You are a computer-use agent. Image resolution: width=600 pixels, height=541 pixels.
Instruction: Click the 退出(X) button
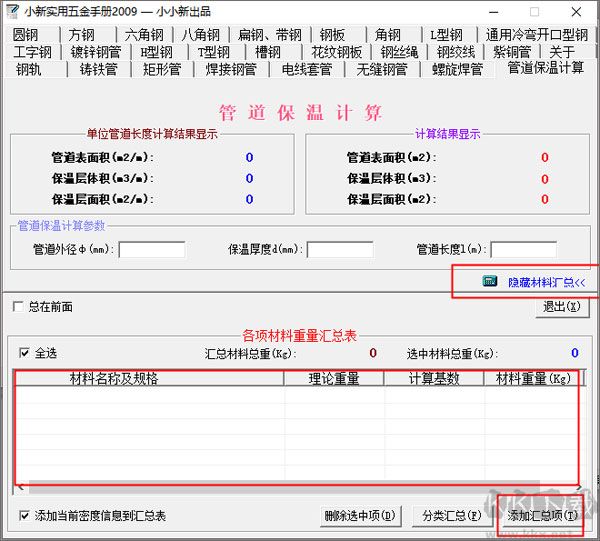pyautogui.click(x=562, y=307)
